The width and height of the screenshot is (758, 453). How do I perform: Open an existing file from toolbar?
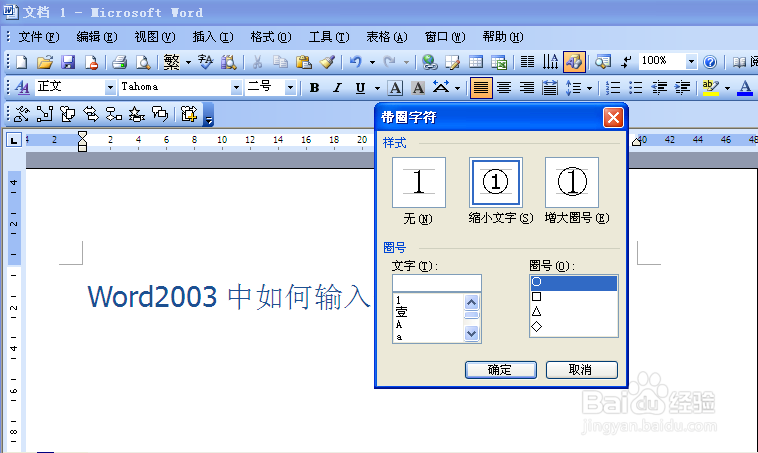coord(44,62)
